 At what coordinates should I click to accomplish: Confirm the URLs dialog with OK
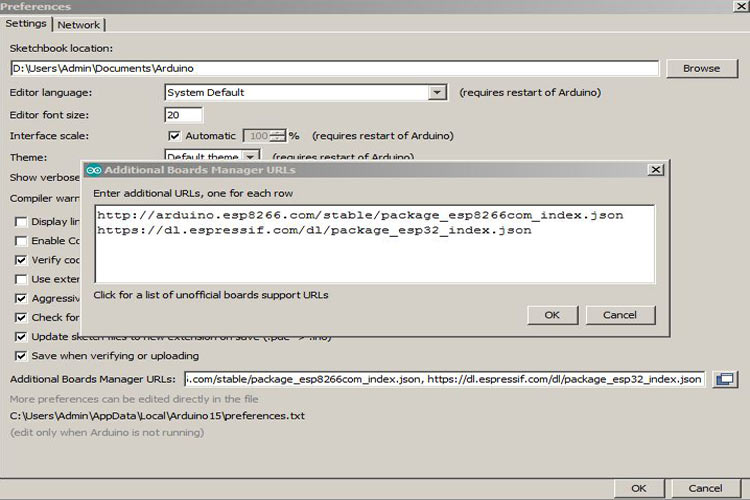click(552, 315)
